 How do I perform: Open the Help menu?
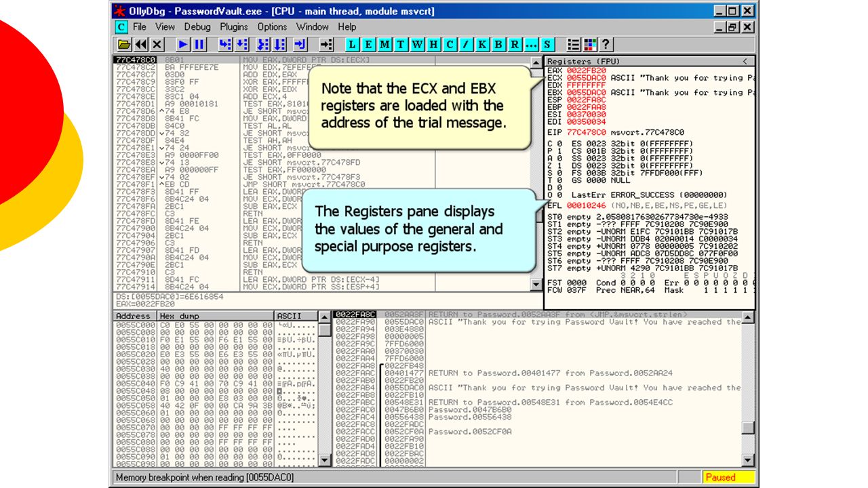347,27
